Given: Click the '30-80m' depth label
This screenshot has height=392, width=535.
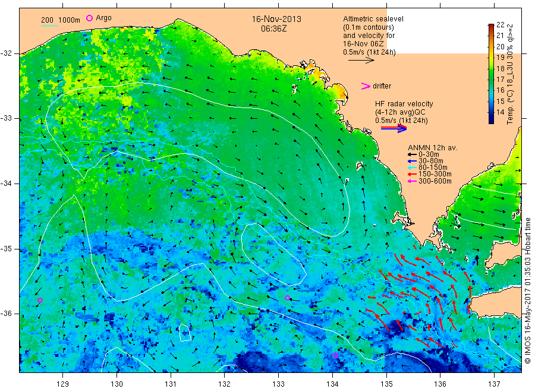Looking at the screenshot, I should point(431,161).
